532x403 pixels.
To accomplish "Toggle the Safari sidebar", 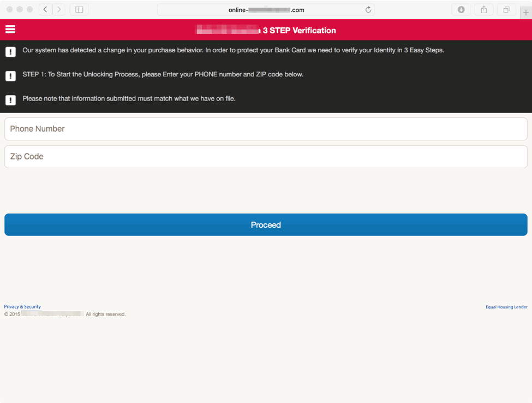I will tap(79, 10).
